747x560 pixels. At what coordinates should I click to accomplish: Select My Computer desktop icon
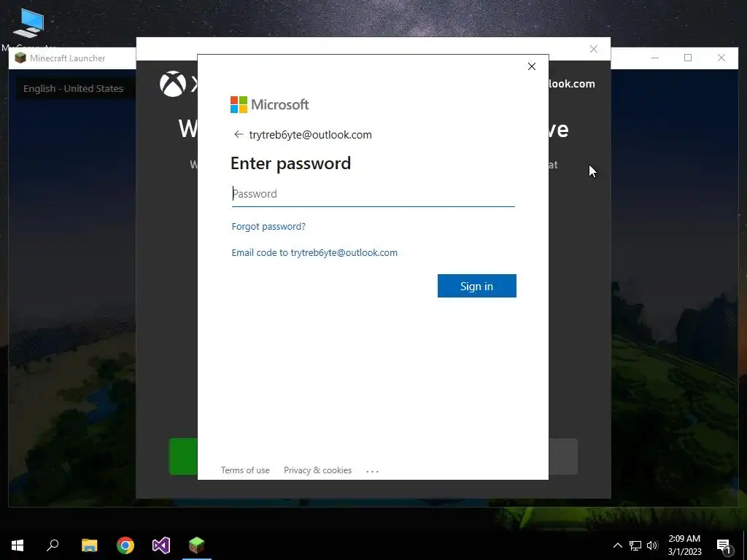click(x=28, y=28)
